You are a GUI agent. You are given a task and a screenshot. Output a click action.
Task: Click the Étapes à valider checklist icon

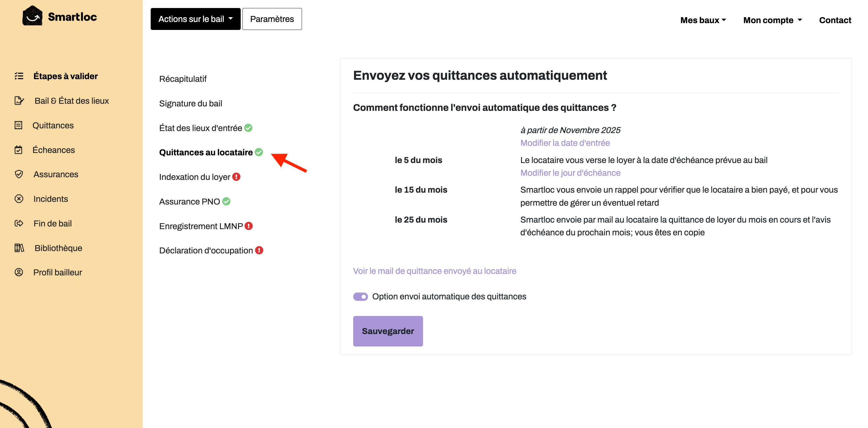(19, 76)
